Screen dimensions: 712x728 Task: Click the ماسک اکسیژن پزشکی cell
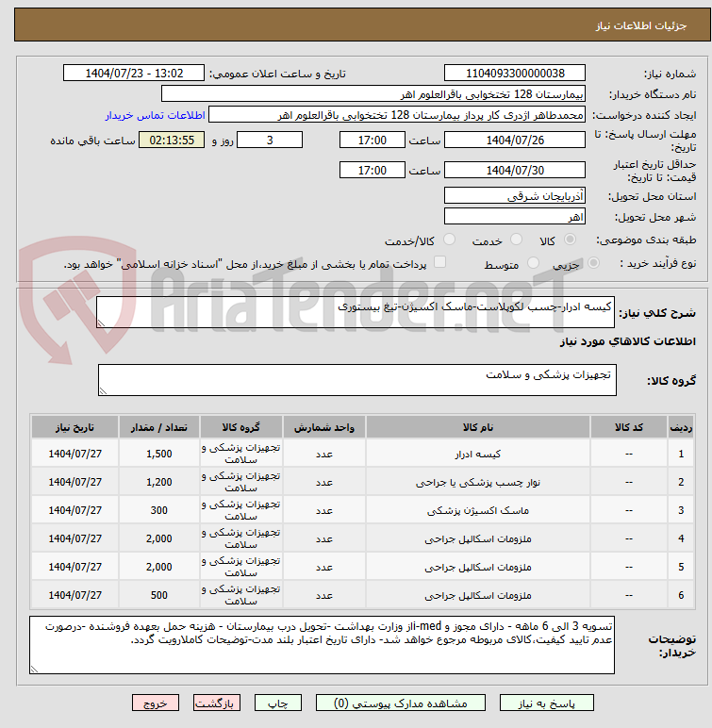point(478,510)
